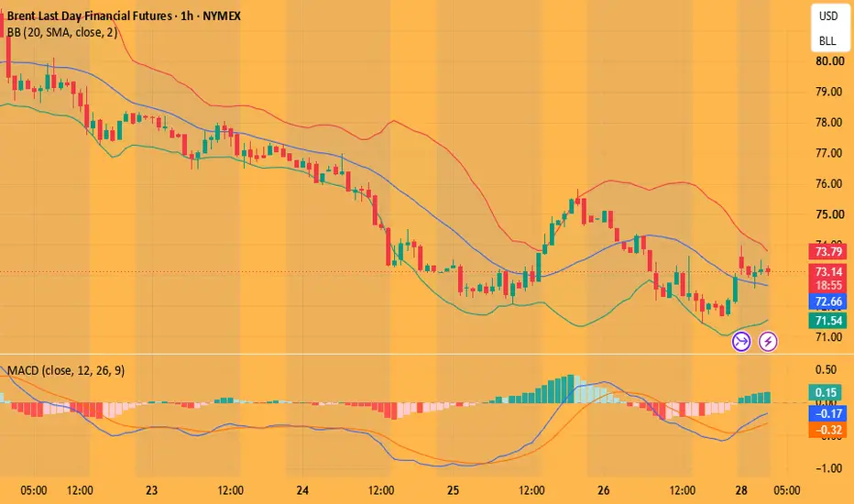Open the USD currency selector
Viewport: 854px width, 504px height.
point(828,16)
